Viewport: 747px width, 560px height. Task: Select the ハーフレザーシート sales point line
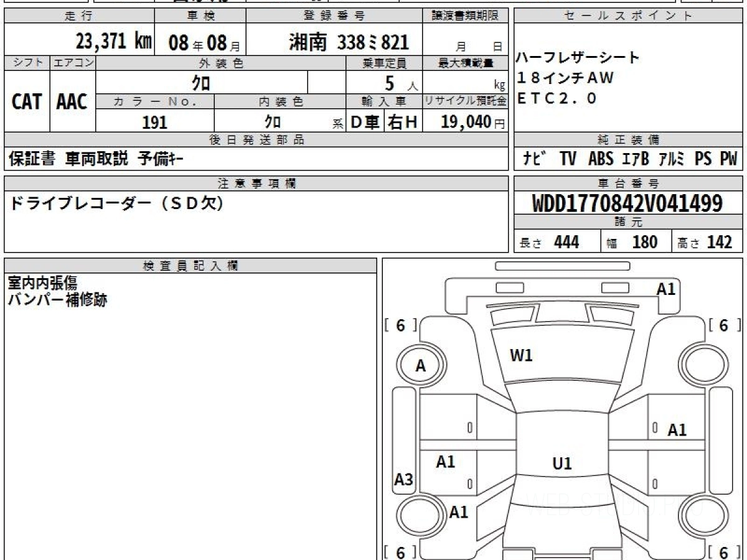[x=578, y=58]
